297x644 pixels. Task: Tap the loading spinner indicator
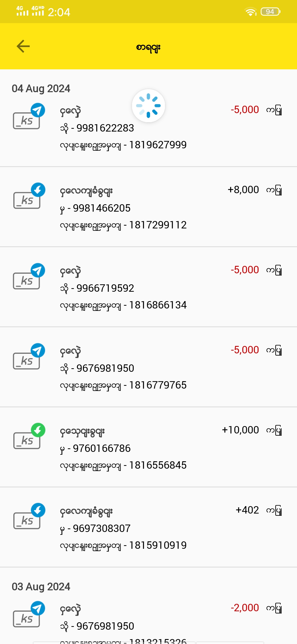(x=148, y=106)
